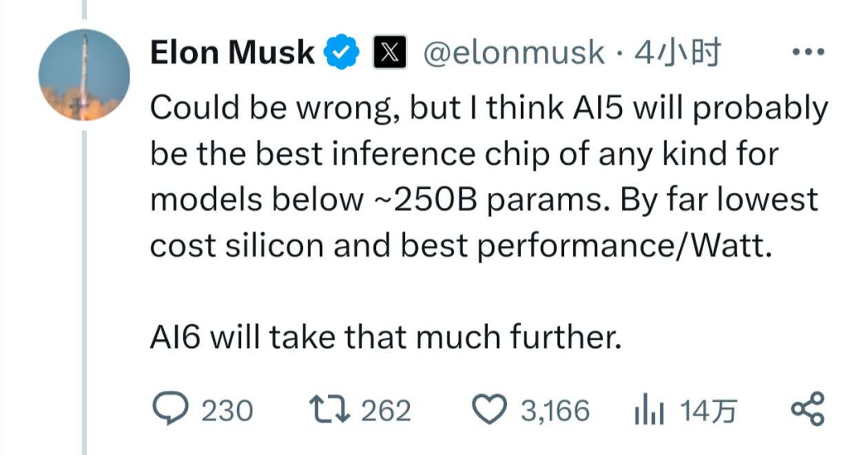Click the 4小时 timestamp

[676, 53]
